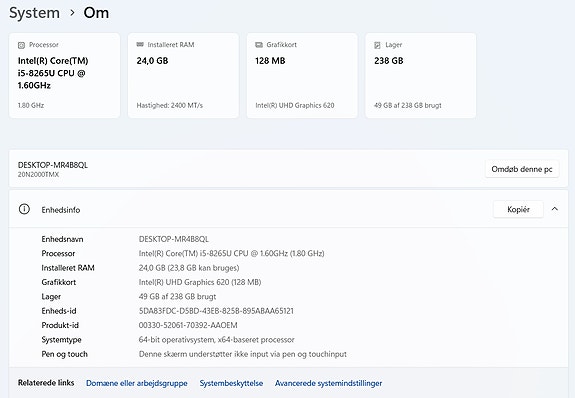Collapse the Enhedsinfo section chevron
Image resolution: width=575 pixels, height=398 pixels.
(x=555, y=209)
